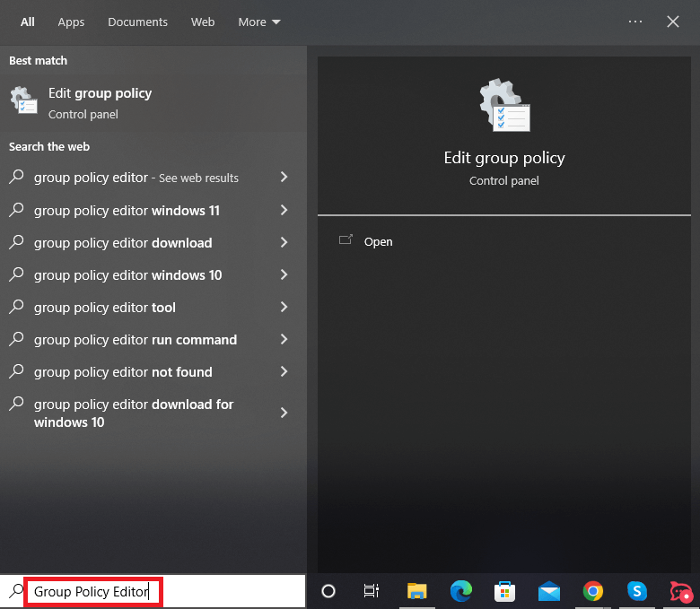Click 'Control panel' subtitle in the preview pane
This screenshot has width=700, height=609.
(504, 180)
